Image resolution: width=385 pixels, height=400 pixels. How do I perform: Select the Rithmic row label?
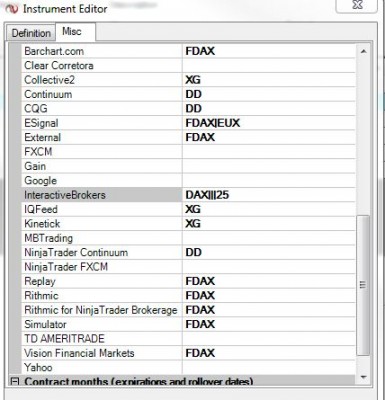102,295
